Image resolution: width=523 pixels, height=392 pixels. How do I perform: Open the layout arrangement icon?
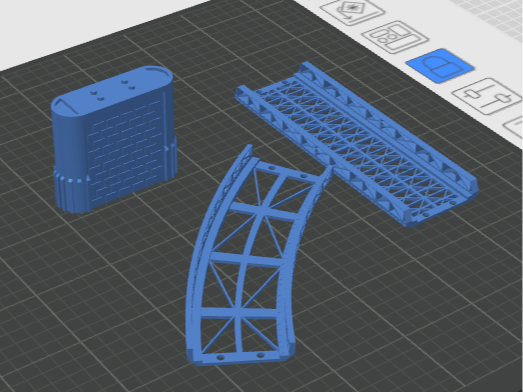point(395,37)
